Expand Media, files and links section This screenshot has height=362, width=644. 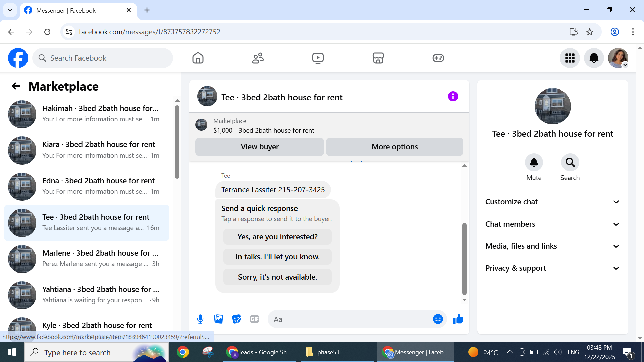click(x=552, y=246)
